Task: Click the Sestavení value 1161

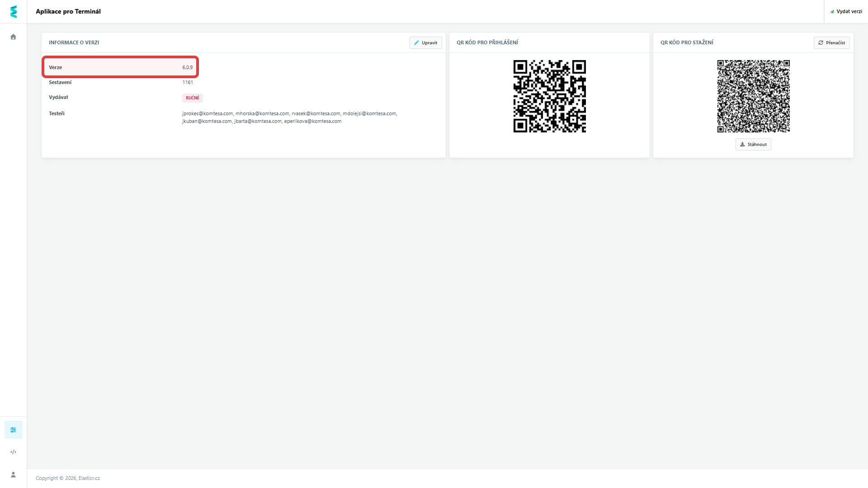Action: (188, 82)
